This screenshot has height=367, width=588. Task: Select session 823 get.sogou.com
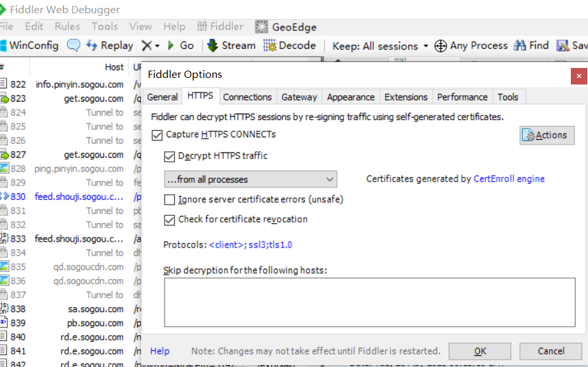[x=71, y=98]
